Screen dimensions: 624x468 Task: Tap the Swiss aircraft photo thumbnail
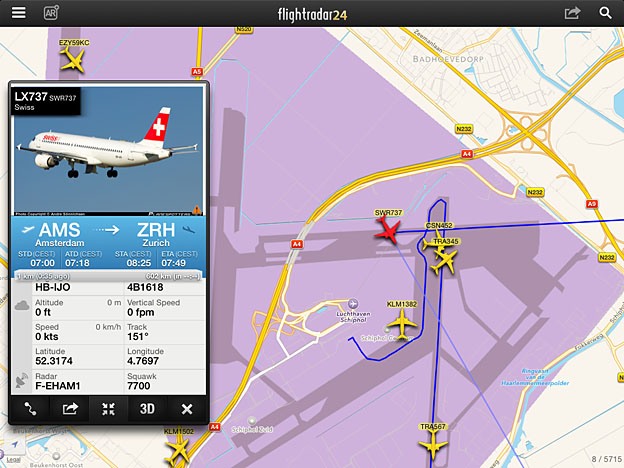108,151
